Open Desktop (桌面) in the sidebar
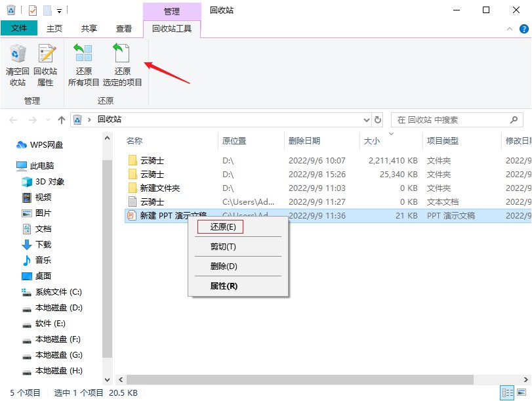Image resolution: width=532 pixels, height=401 pixels. [x=37, y=276]
